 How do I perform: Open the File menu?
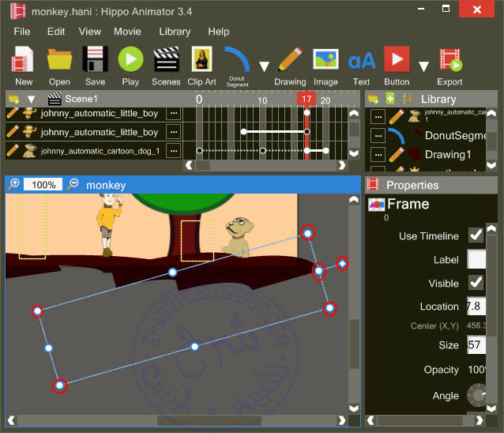pyautogui.click(x=22, y=32)
